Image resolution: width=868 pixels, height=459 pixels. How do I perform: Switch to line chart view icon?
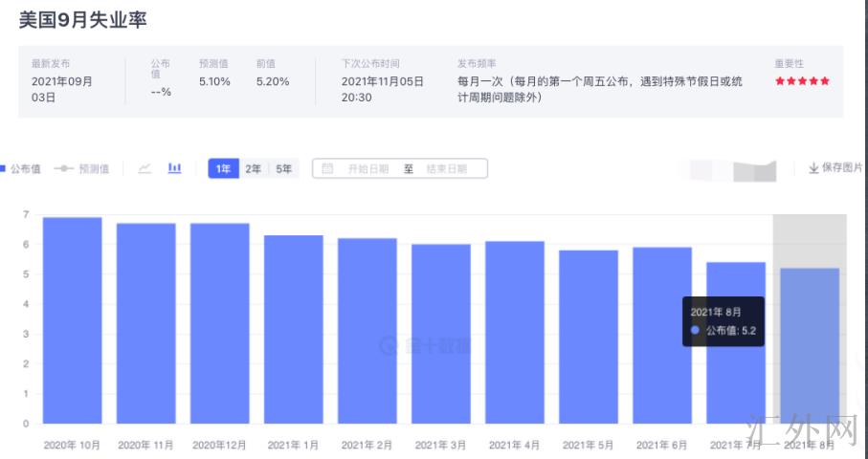145,168
